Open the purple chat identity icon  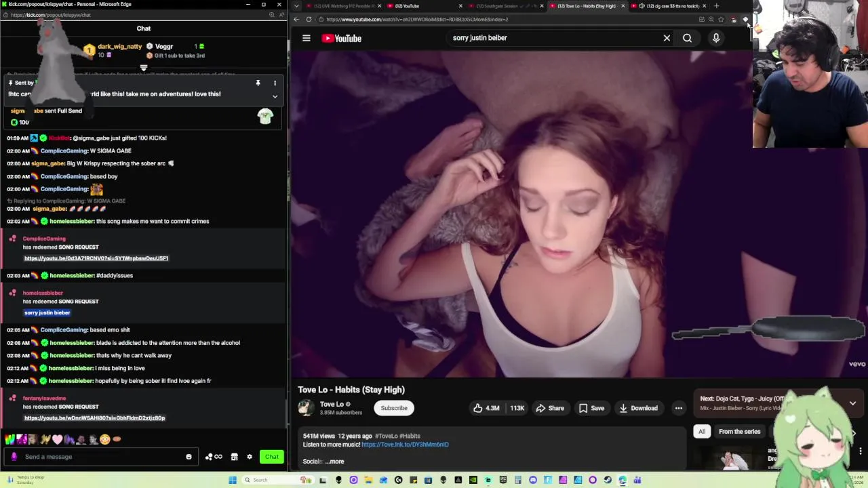(x=14, y=457)
